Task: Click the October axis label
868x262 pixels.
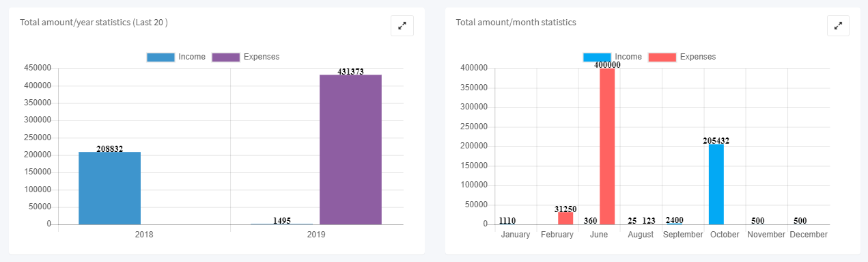Action: click(725, 235)
